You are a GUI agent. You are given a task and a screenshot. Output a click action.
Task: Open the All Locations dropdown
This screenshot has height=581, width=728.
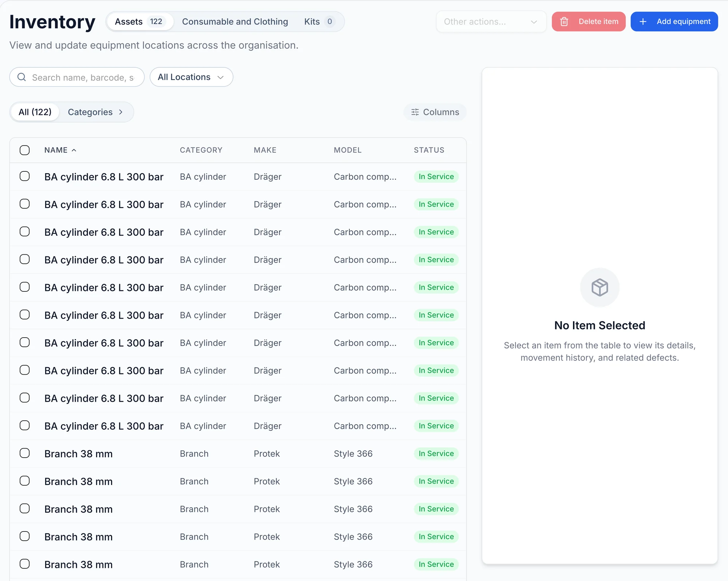pos(191,77)
